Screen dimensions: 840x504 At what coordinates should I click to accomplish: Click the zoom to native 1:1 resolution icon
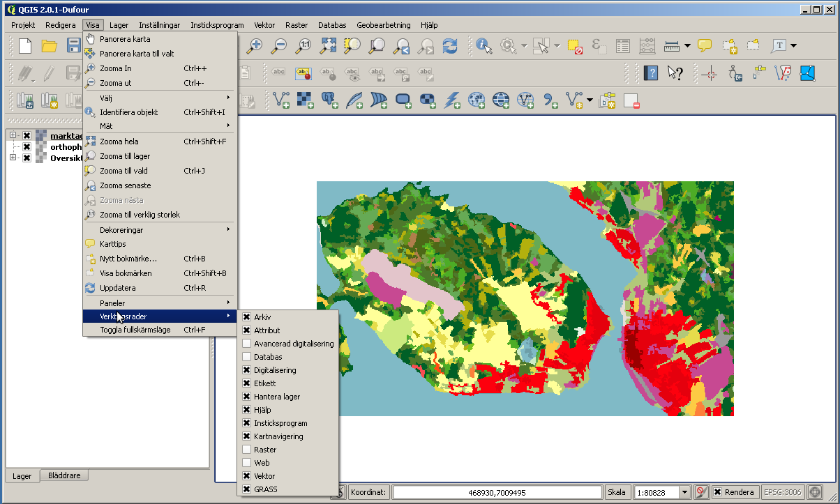coord(303,46)
